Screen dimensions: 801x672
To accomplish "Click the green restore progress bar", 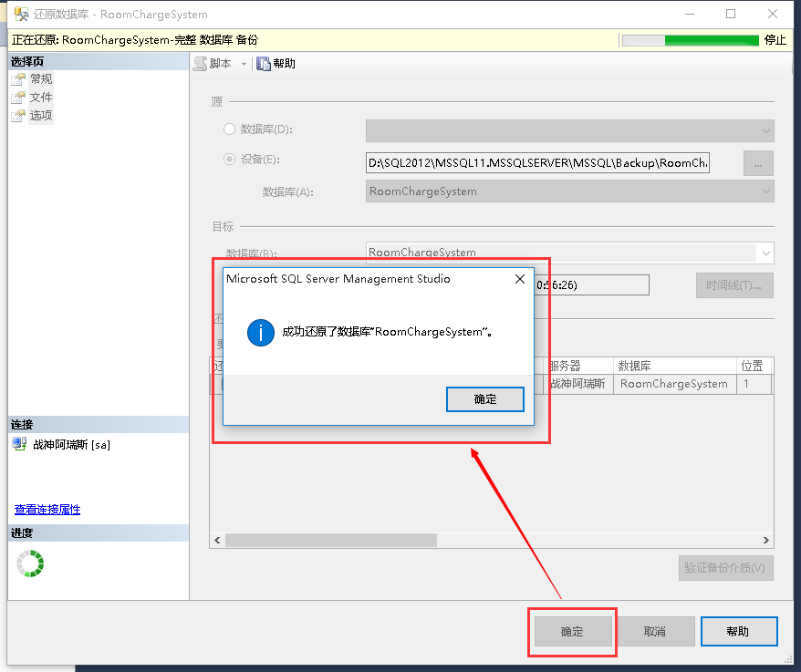I will 691,40.
